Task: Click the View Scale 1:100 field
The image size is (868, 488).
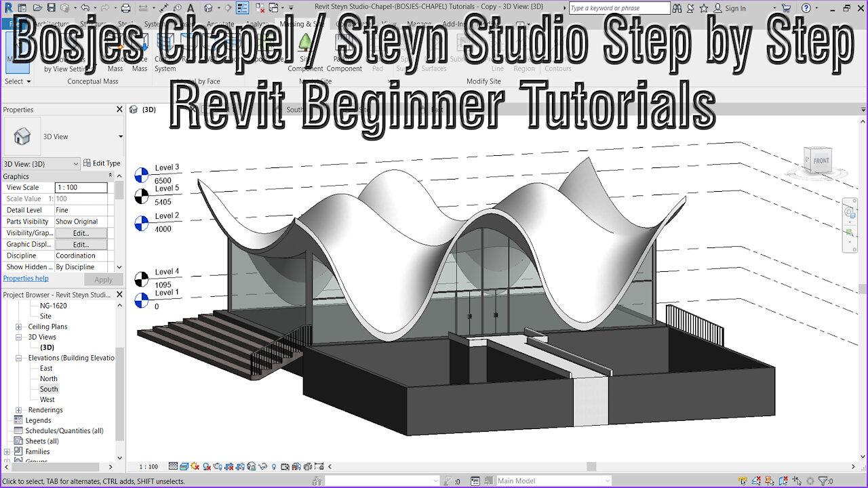Action: pos(81,188)
